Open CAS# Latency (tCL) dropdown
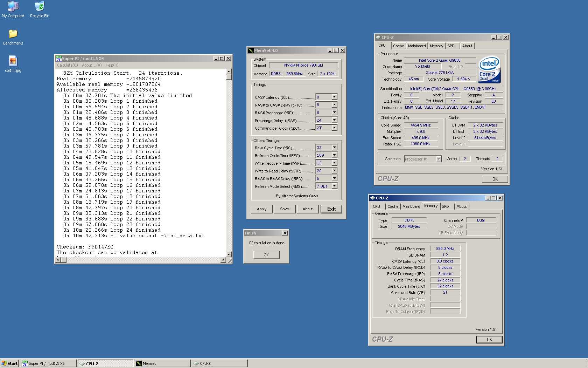This screenshot has width=588, height=368. click(334, 97)
